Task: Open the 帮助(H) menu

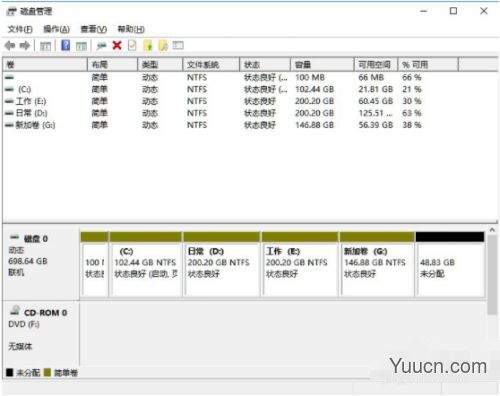Action: [x=131, y=29]
